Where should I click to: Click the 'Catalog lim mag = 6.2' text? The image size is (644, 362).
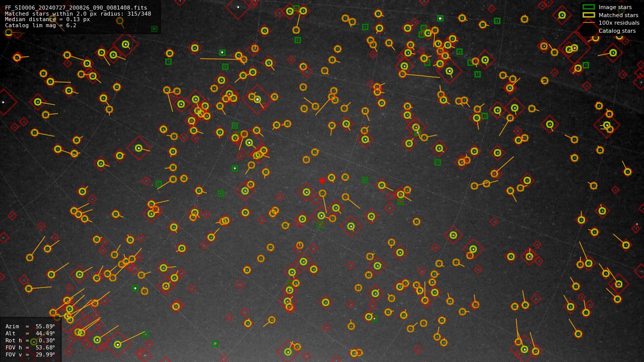(41, 25)
